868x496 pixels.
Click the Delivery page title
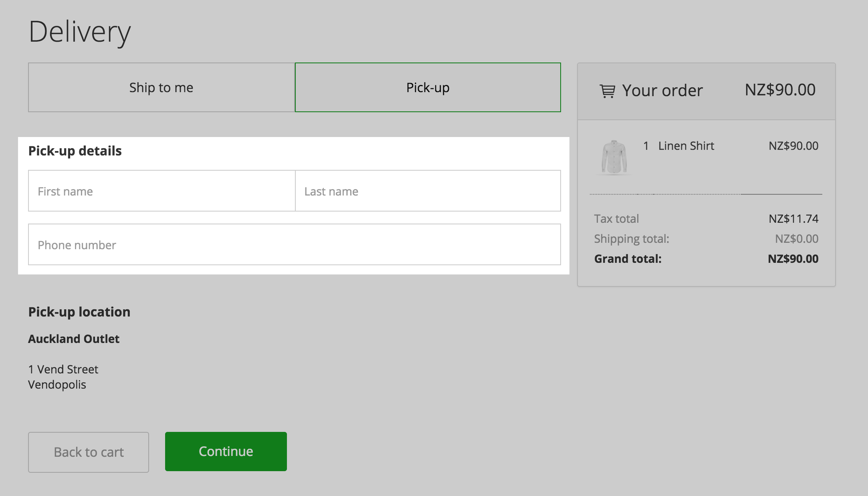(x=80, y=32)
